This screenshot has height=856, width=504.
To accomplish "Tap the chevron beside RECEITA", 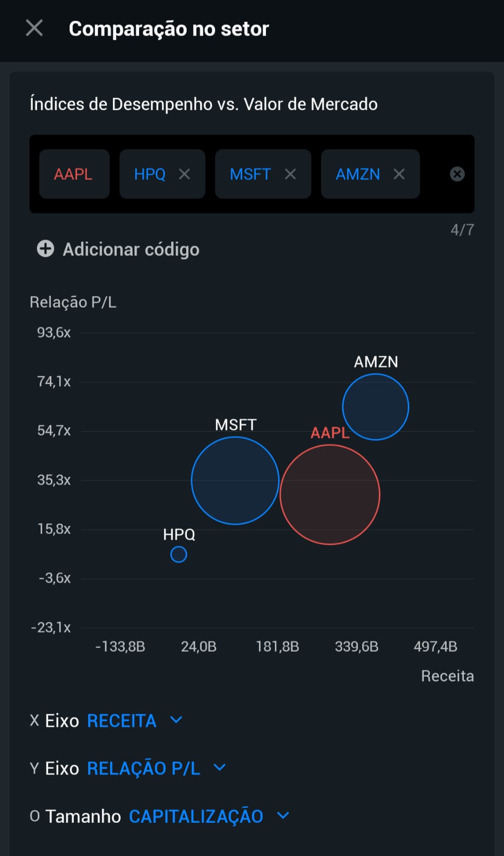I will pyautogui.click(x=176, y=720).
